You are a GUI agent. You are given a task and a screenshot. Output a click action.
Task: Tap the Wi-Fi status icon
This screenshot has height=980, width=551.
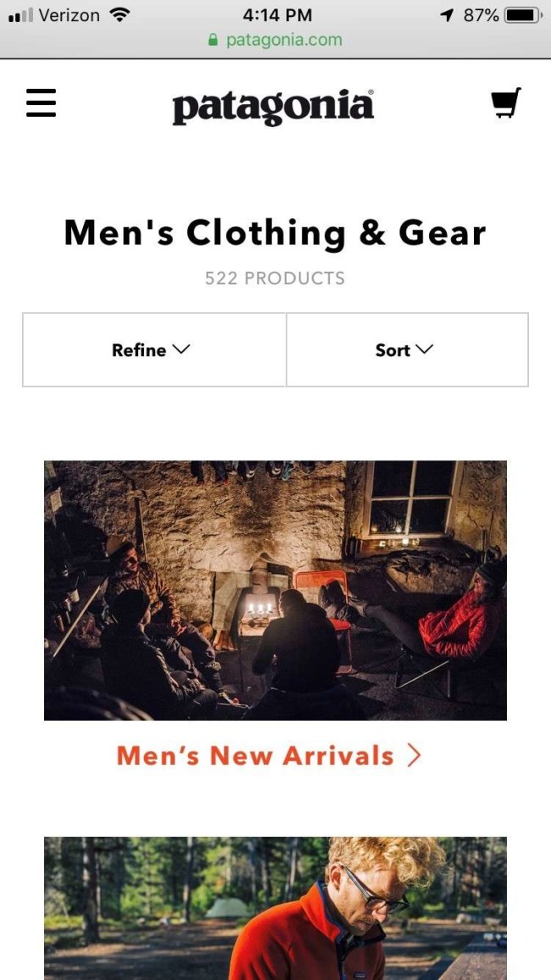[119, 14]
